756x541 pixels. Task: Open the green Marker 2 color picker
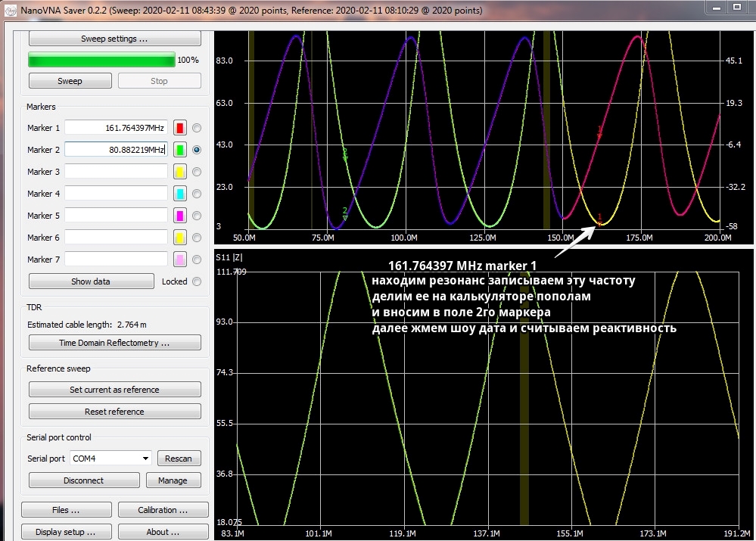click(180, 150)
